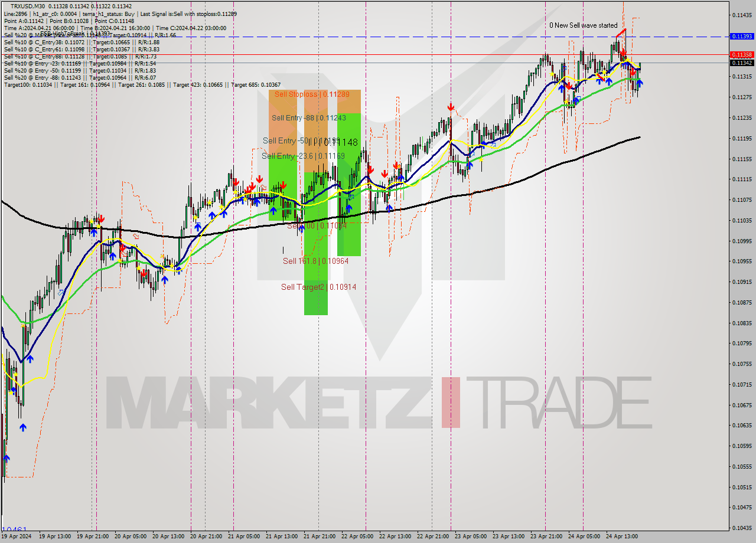
Task: Click the 0.11195 price axis label
Action: [742, 138]
